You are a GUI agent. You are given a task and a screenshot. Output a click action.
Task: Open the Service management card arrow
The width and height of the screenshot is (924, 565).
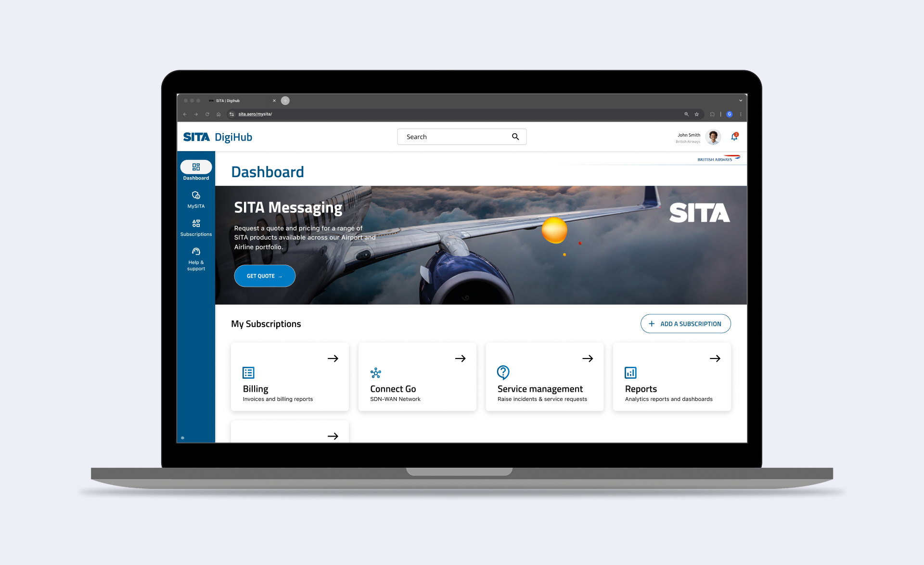[x=588, y=359]
